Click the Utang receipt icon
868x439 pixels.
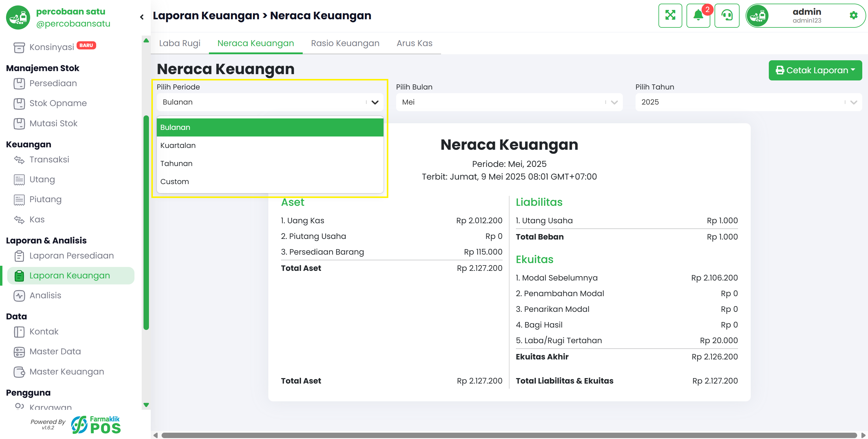point(19,180)
